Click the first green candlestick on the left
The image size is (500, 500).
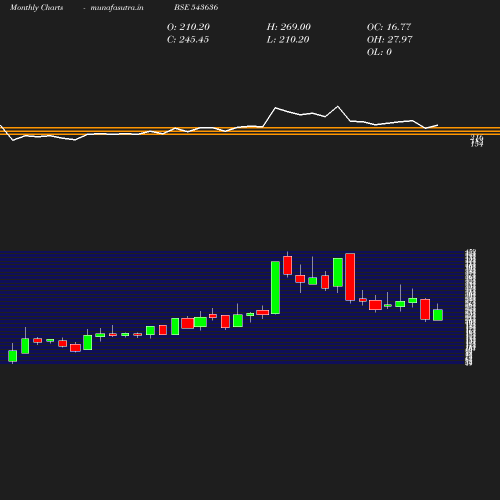(x=13, y=356)
